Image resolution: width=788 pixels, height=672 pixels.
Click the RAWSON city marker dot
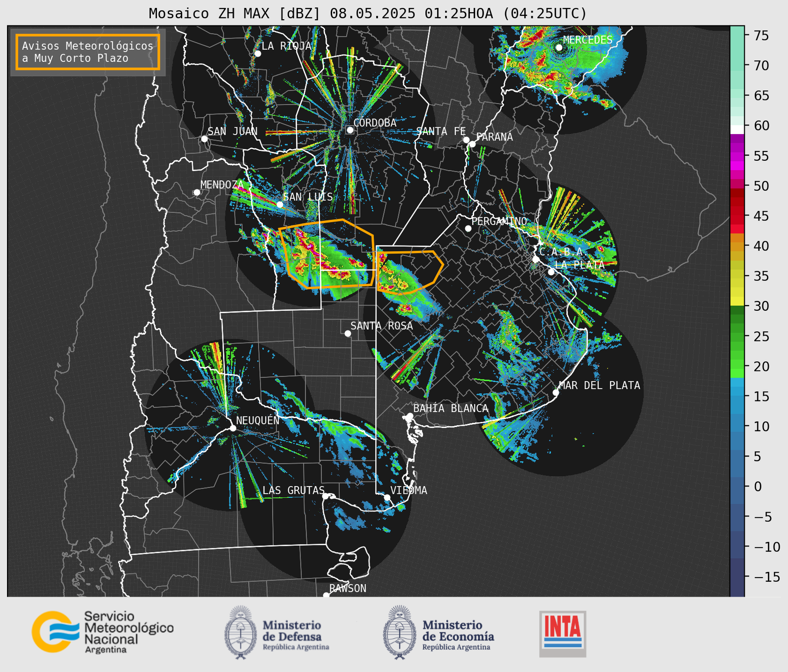click(326, 595)
